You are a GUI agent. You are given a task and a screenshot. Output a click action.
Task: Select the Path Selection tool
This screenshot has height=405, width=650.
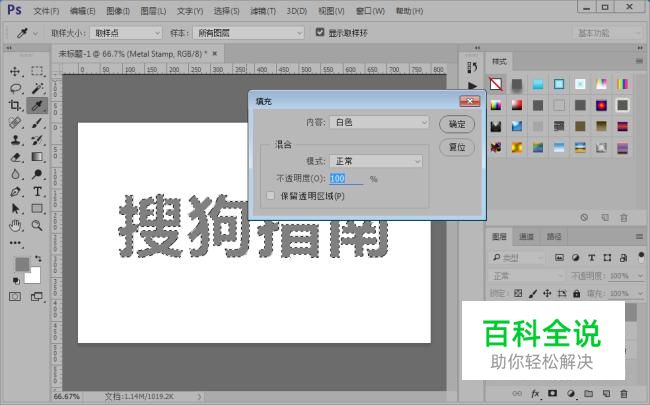[x=15, y=209]
